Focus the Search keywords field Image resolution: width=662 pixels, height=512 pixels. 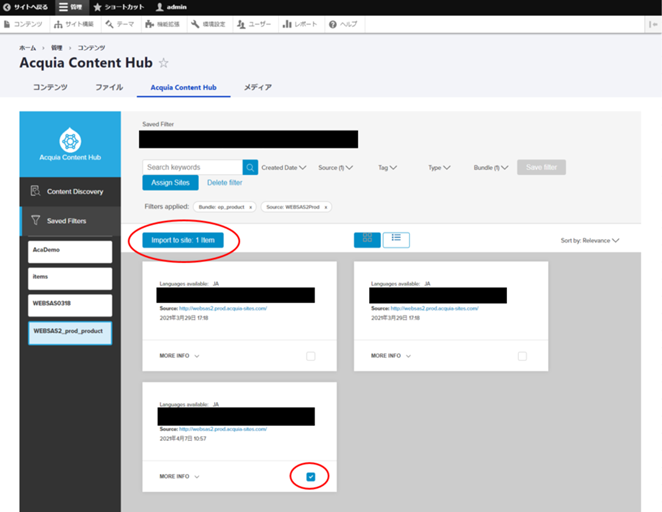tap(193, 168)
